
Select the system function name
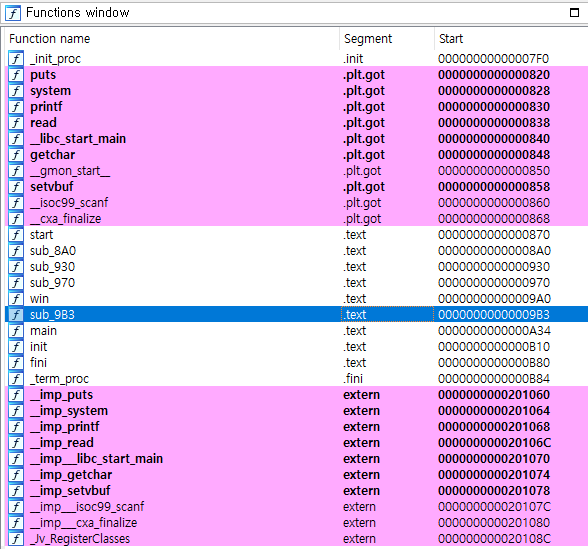coord(50,91)
